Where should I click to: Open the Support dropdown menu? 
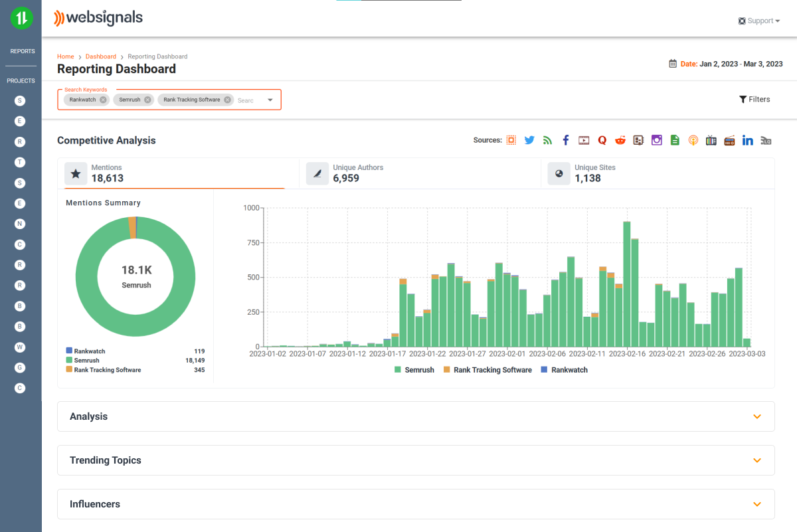759,21
